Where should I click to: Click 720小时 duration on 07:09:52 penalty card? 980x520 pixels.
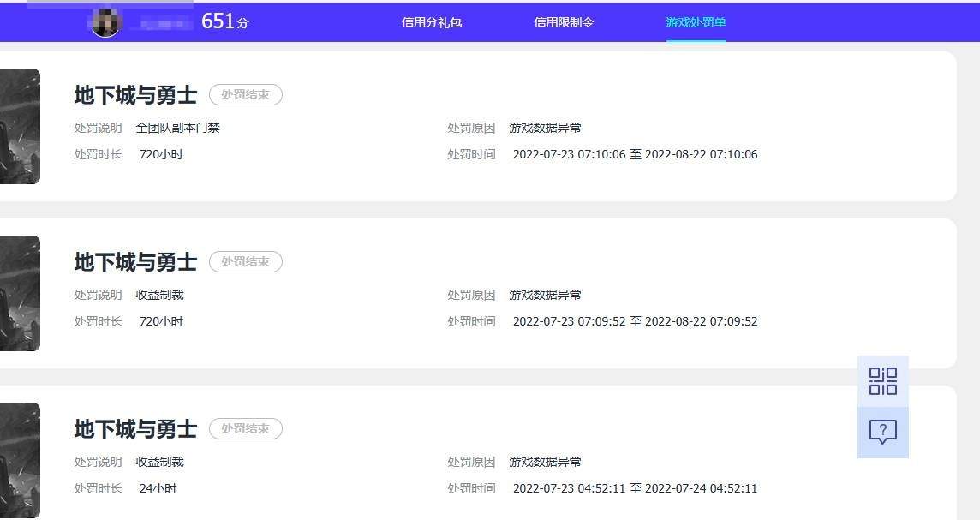coord(161,321)
